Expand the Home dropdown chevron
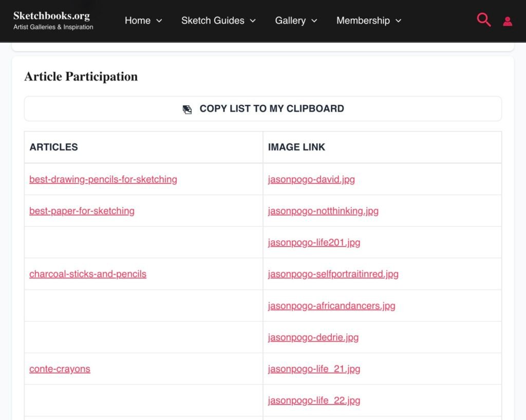This screenshot has height=420, width=526. 159,21
